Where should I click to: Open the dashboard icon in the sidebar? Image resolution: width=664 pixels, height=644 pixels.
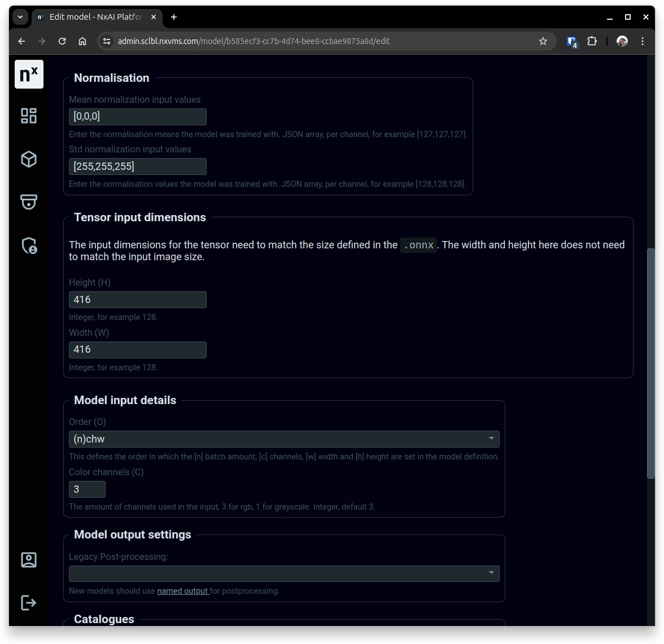[x=29, y=116]
